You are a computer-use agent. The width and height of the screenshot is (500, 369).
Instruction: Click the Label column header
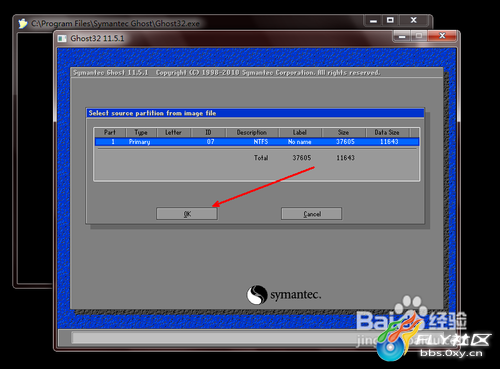point(300,132)
